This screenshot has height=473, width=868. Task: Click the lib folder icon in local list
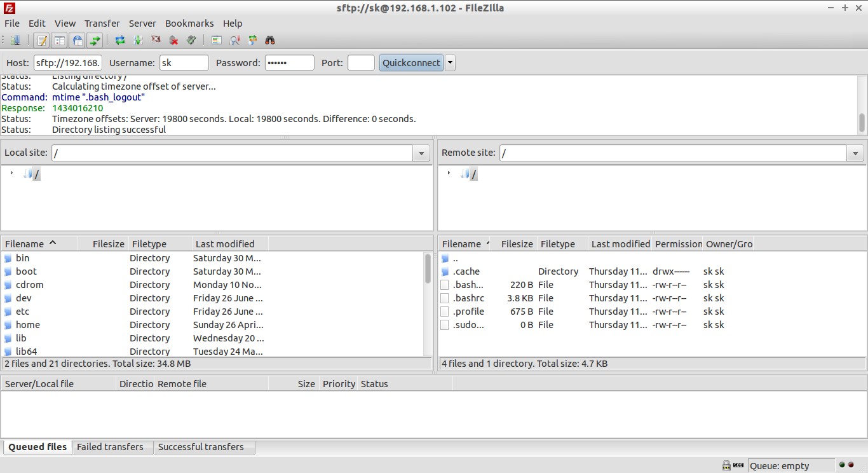click(x=8, y=338)
